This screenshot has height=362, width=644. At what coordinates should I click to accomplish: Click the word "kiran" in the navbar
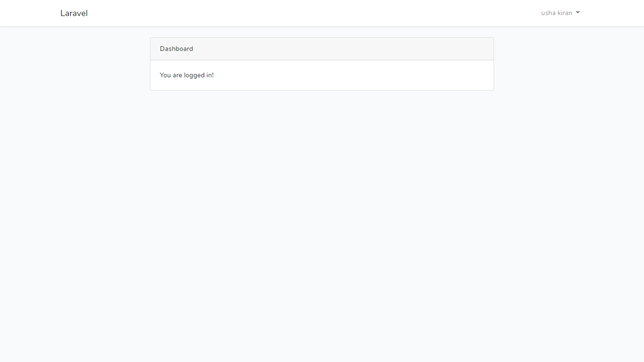pyautogui.click(x=565, y=13)
